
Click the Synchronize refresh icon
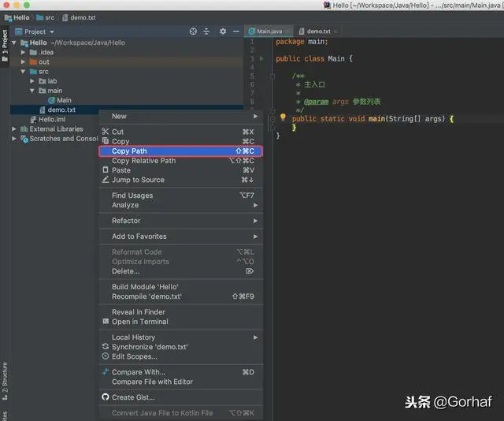(x=106, y=346)
